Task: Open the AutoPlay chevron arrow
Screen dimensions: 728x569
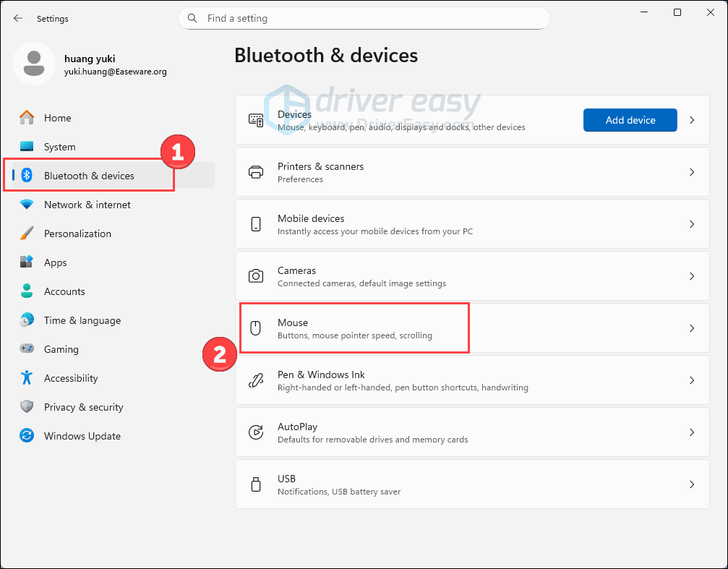Action: point(692,432)
